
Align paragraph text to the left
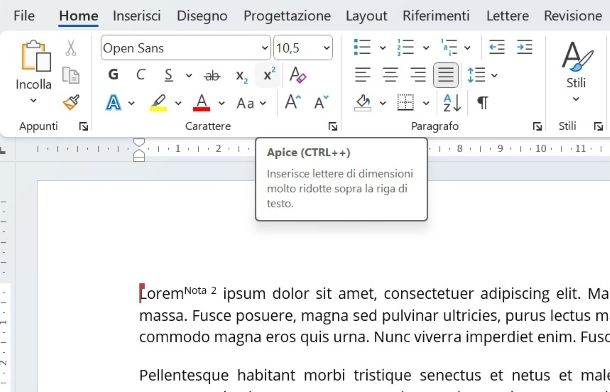362,75
